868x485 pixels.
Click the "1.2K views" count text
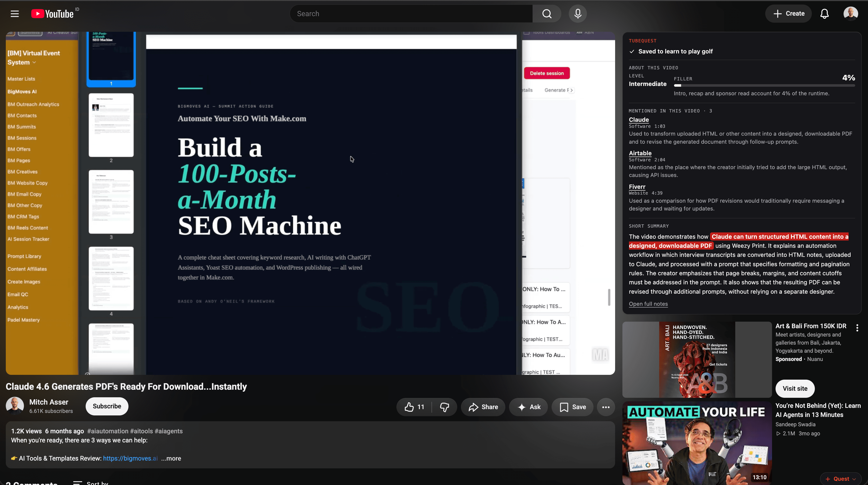pyautogui.click(x=26, y=431)
